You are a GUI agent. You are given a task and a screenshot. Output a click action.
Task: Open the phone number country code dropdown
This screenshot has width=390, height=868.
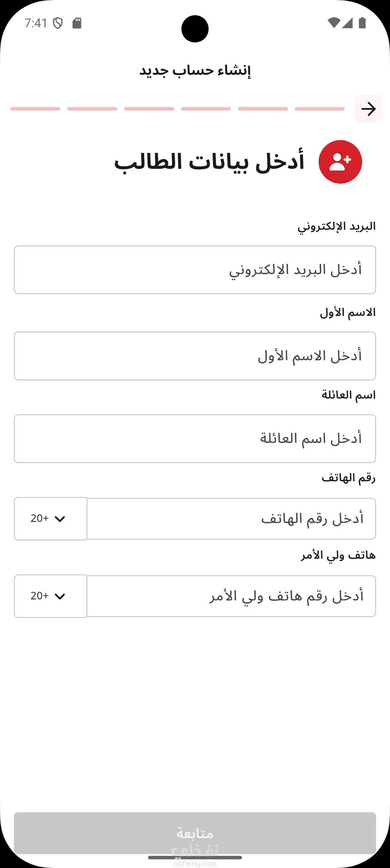coord(50,519)
